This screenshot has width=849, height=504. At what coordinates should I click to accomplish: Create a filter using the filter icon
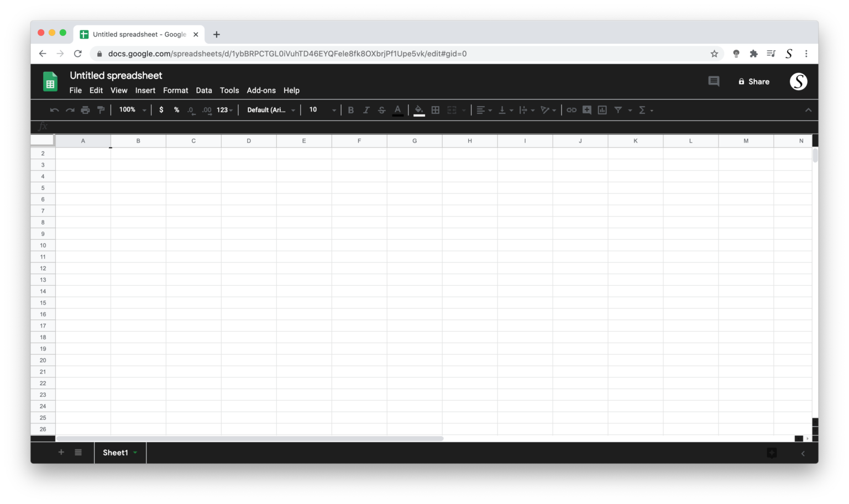point(619,110)
